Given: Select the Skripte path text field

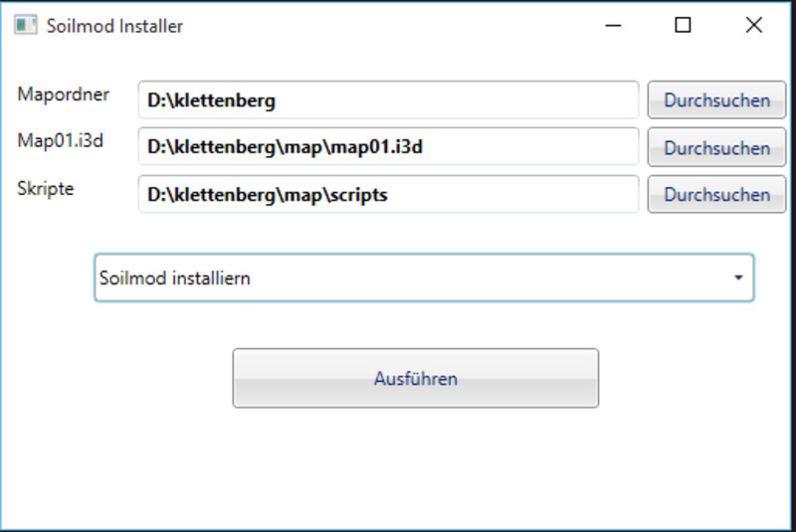Looking at the screenshot, I should [x=388, y=195].
